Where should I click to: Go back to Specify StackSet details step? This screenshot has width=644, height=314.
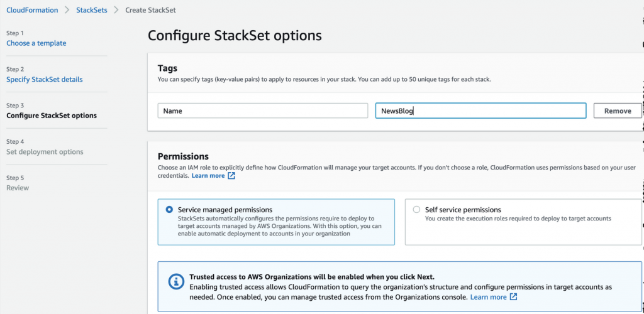click(x=44, y=80)
